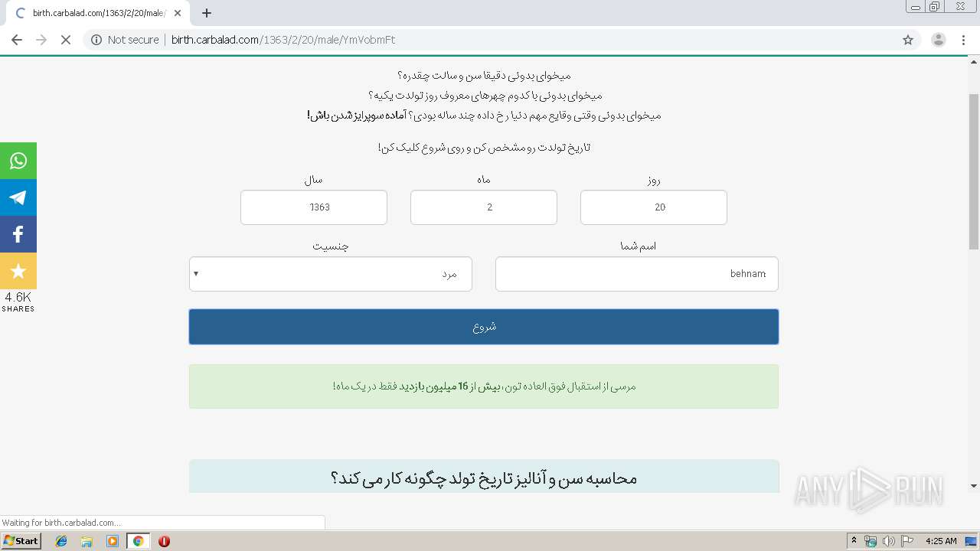Share the page via Telegram icon
The height and width of the screenshot is (551, 980).
pyautogui.click(x=18, y=197)
